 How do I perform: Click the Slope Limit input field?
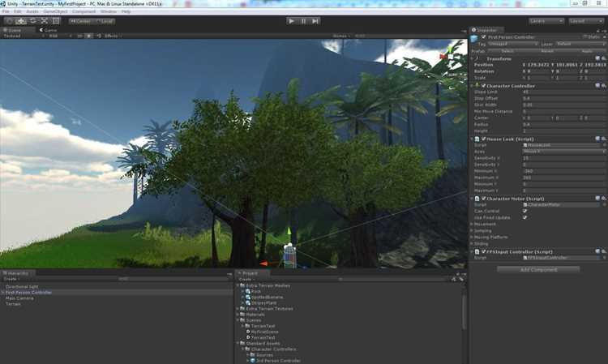click(x=563, y=92)
